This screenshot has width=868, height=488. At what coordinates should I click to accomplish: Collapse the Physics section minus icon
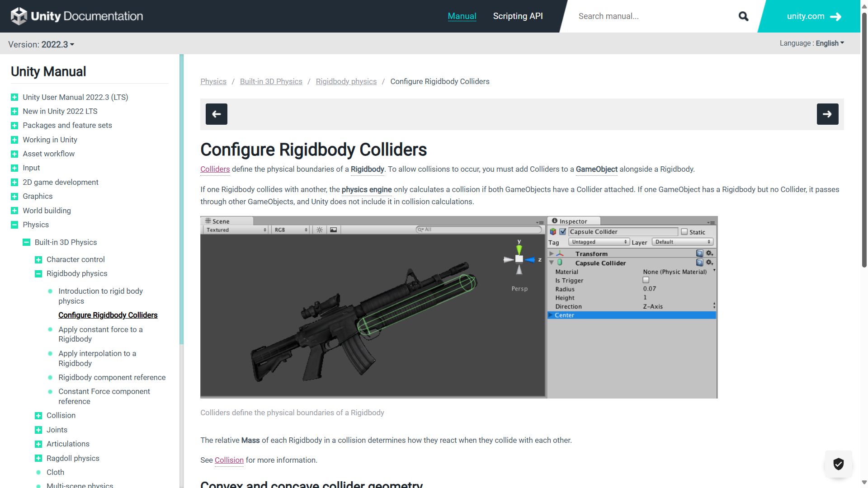tap(14, 225)
